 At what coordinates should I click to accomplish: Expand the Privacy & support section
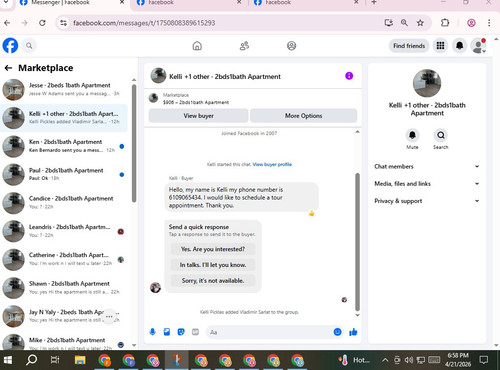427,201
